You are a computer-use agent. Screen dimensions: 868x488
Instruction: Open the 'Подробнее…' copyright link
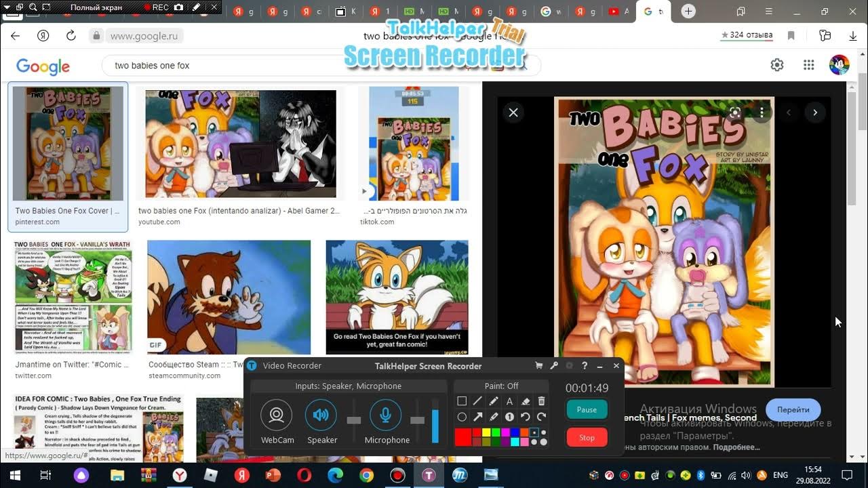(736, 447)
